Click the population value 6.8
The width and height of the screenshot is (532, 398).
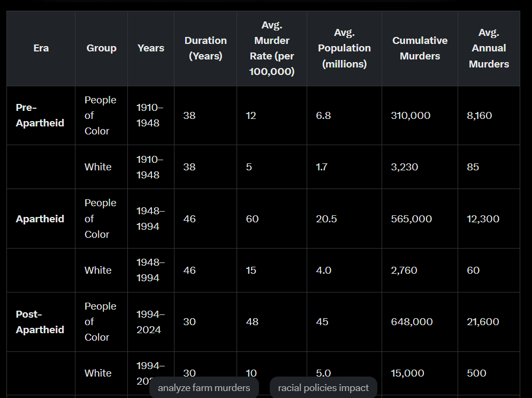click(323, 116)
